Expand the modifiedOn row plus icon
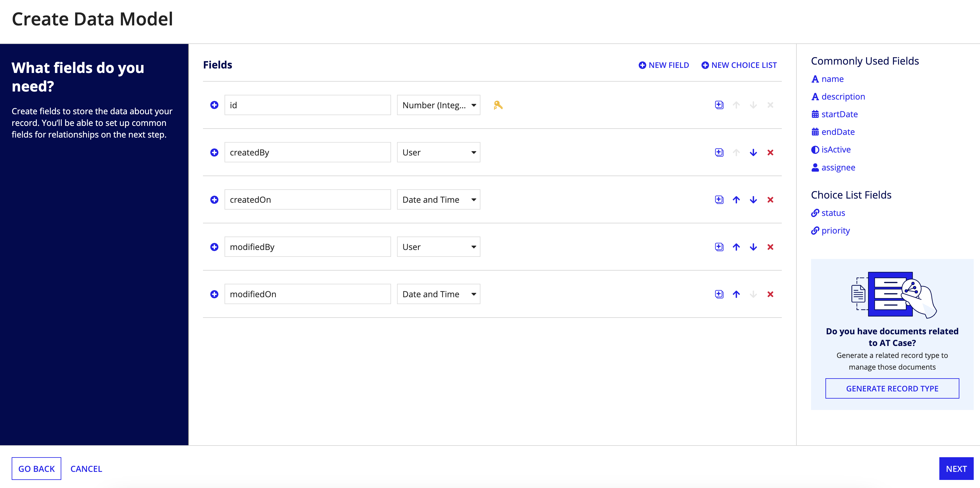The width and height of the screenshot is (980, 488). click(x=214, y=294)
